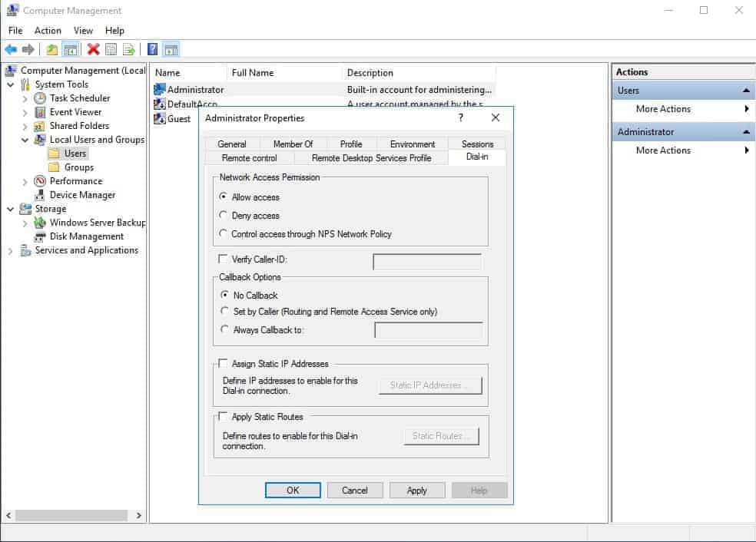
Task: Click the Shared Folders icon
Action: (39, 126)
